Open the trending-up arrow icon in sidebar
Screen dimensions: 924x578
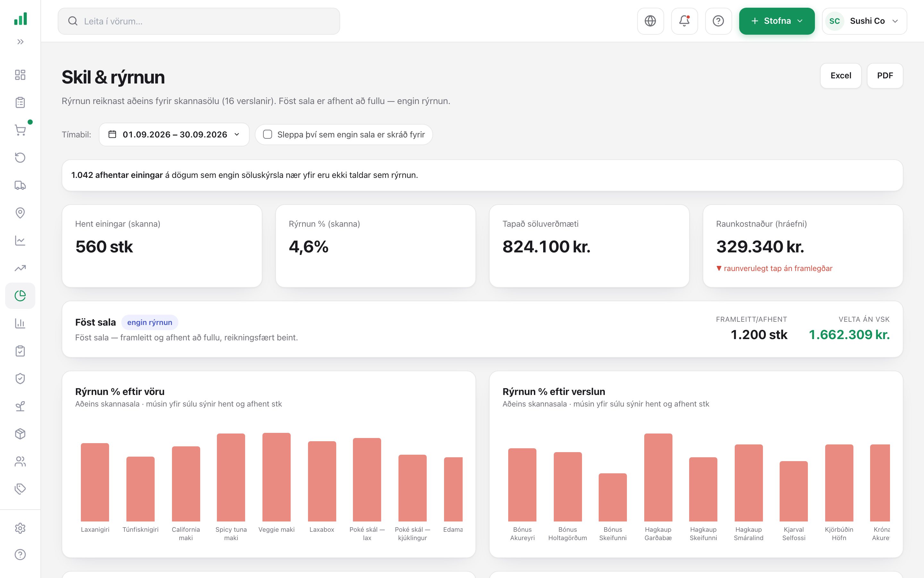[x=20, y=268]
